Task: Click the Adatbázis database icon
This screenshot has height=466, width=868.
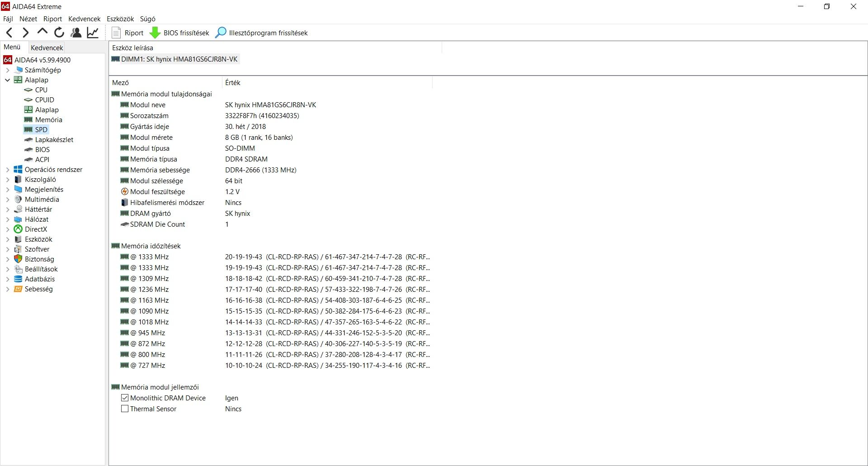Action: 18,279
